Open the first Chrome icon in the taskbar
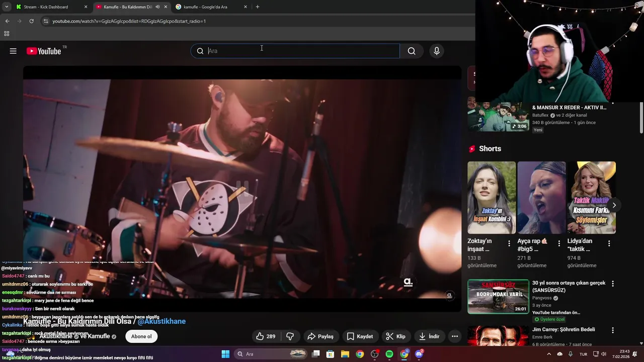Image resolution: width=644 pixels, height=362 pixels. point(360,354)
